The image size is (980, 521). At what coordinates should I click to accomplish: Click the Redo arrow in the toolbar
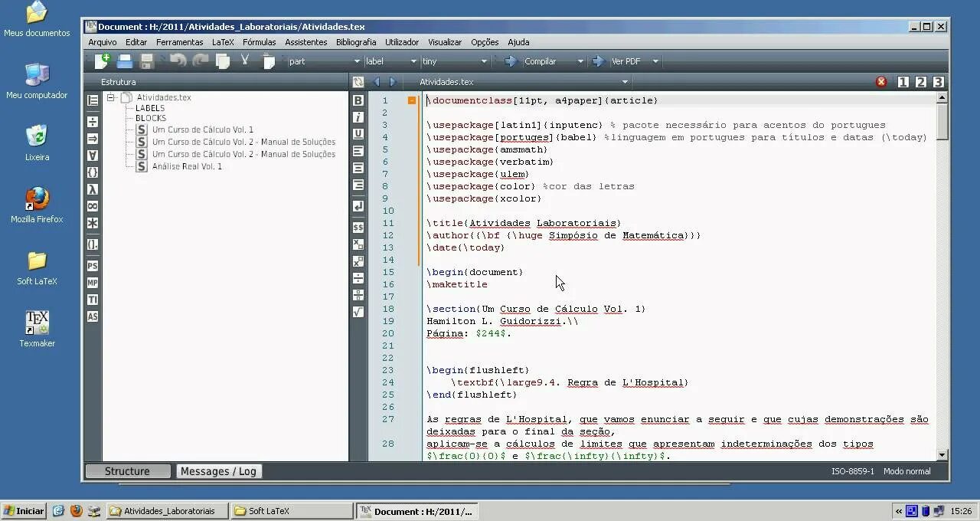pos(201,61)
